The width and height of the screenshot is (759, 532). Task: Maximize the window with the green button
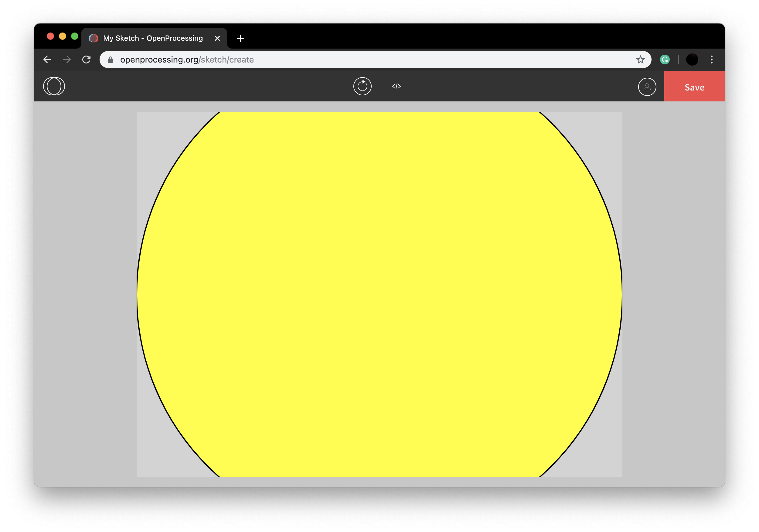tap(75, 36)
